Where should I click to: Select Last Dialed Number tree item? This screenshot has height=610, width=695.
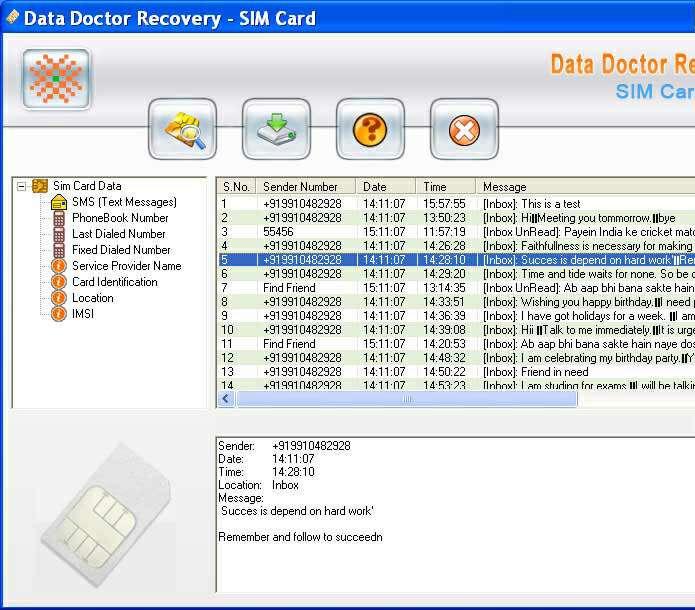(119, 234)
